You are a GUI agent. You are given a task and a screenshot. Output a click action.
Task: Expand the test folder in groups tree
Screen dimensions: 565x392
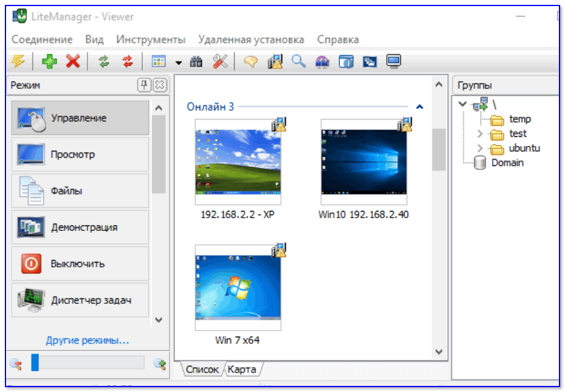coord(479,134)
